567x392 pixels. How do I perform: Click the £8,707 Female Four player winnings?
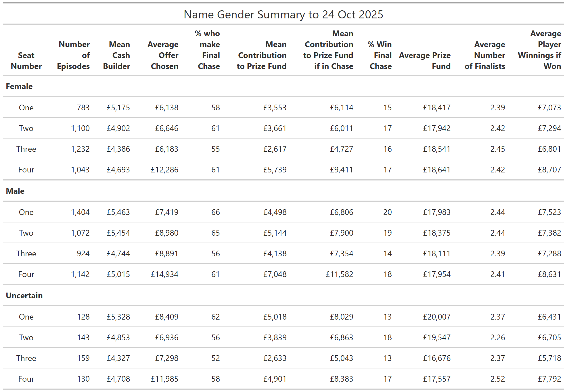pos(549,170)
